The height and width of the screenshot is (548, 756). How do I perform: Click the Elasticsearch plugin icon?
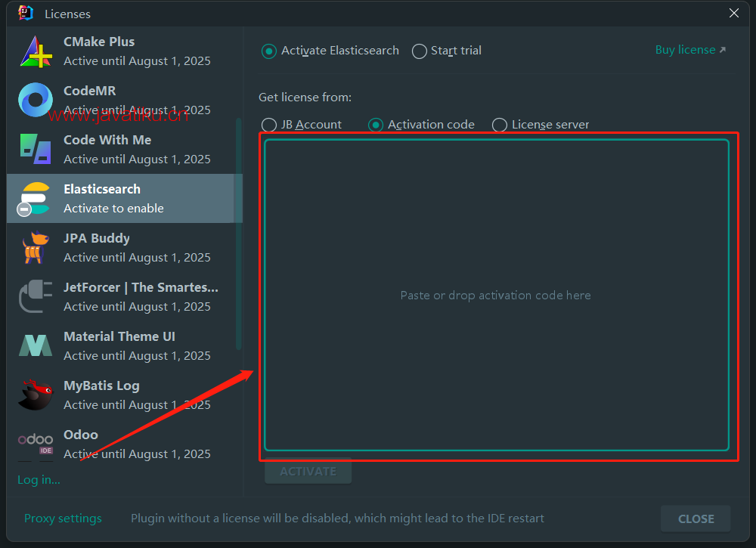(x=34, y=199)
